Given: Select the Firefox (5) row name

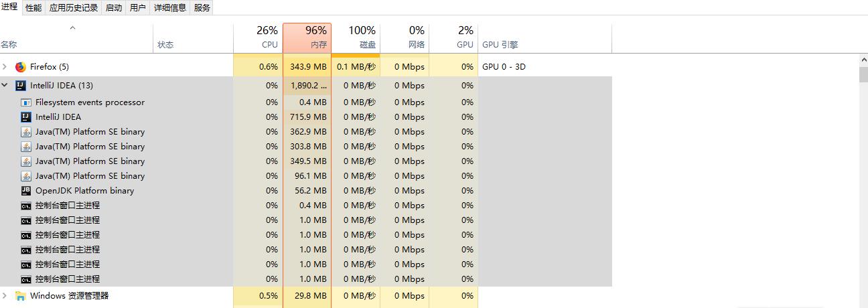Looking at the screenshot, I should coord(50,67).
